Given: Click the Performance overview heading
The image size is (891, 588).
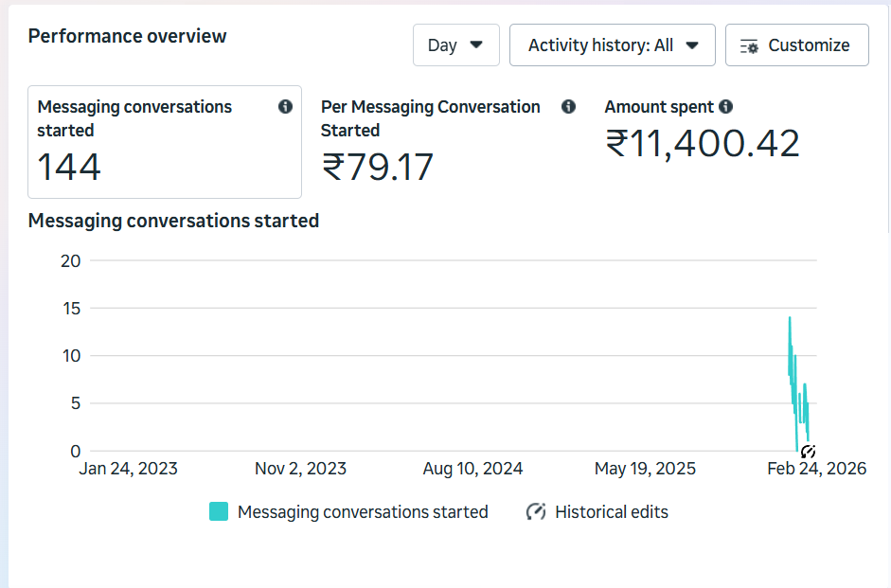Looking at the screenshot, I should point(128,37).
